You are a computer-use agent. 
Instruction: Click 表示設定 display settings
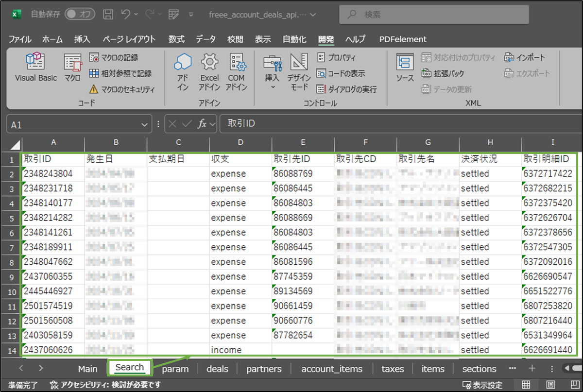(482, 385)
